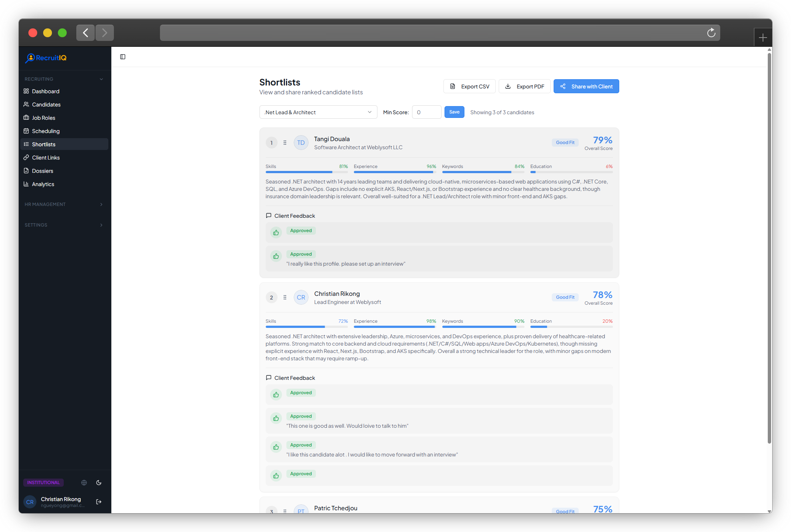791x532 pixels.
Task: Open the Client Links page
Action: pos(46,157)
